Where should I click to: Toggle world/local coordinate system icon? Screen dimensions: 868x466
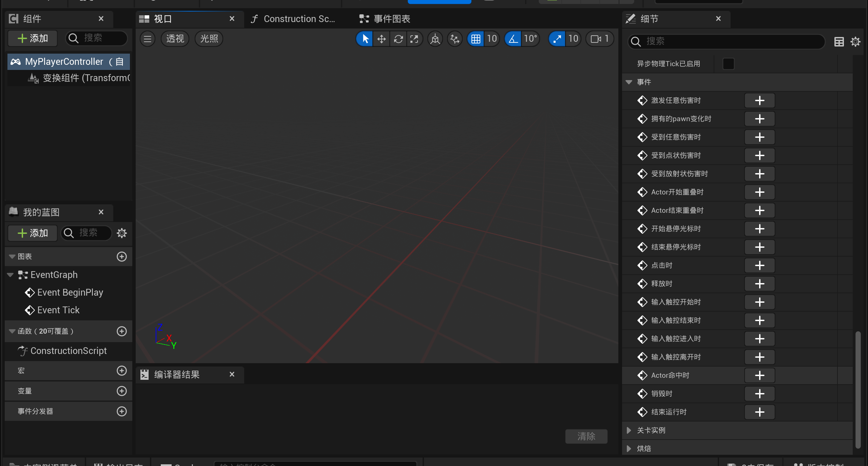coord(435,39)
